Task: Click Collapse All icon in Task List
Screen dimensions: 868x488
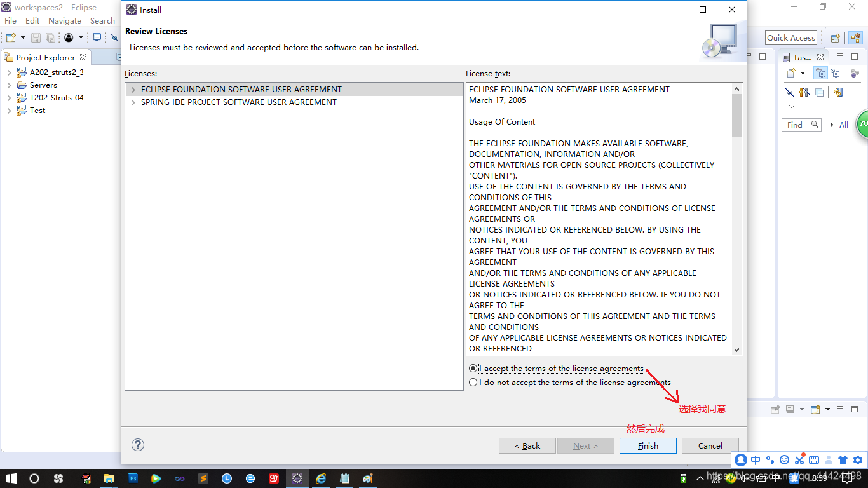Action: tap(820, 92)
